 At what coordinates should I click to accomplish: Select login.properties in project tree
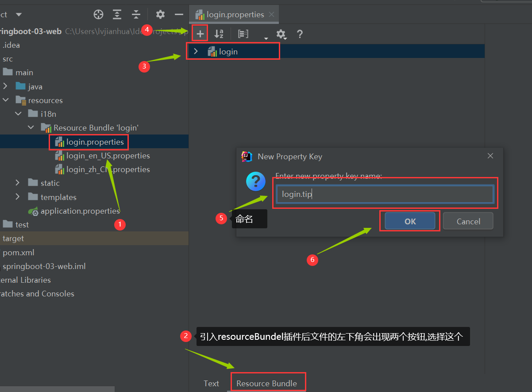pos(94,142)
